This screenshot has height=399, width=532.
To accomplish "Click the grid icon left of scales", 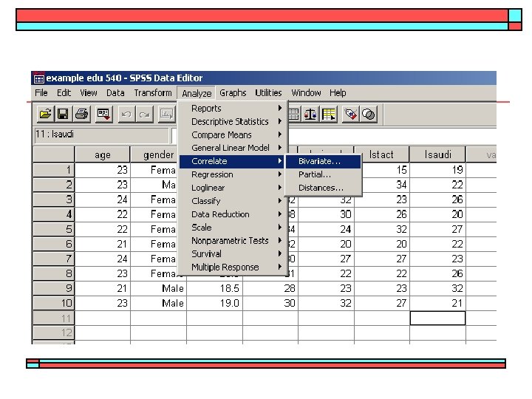I will click(294, 115).
